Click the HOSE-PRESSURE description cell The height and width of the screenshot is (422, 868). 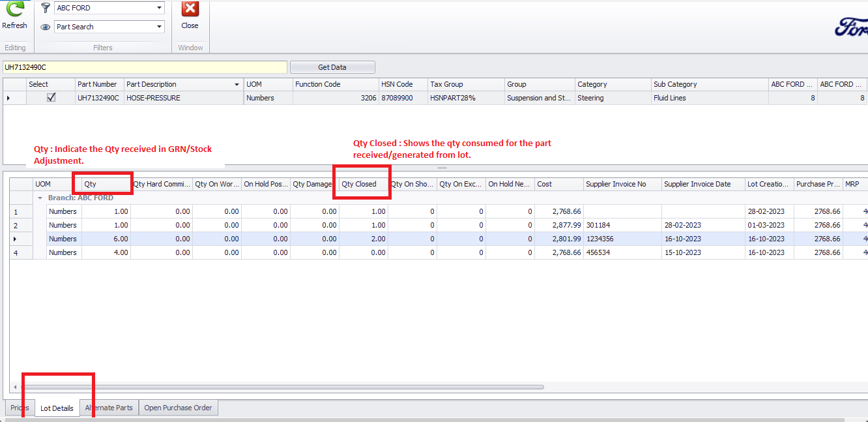[184, 98]
